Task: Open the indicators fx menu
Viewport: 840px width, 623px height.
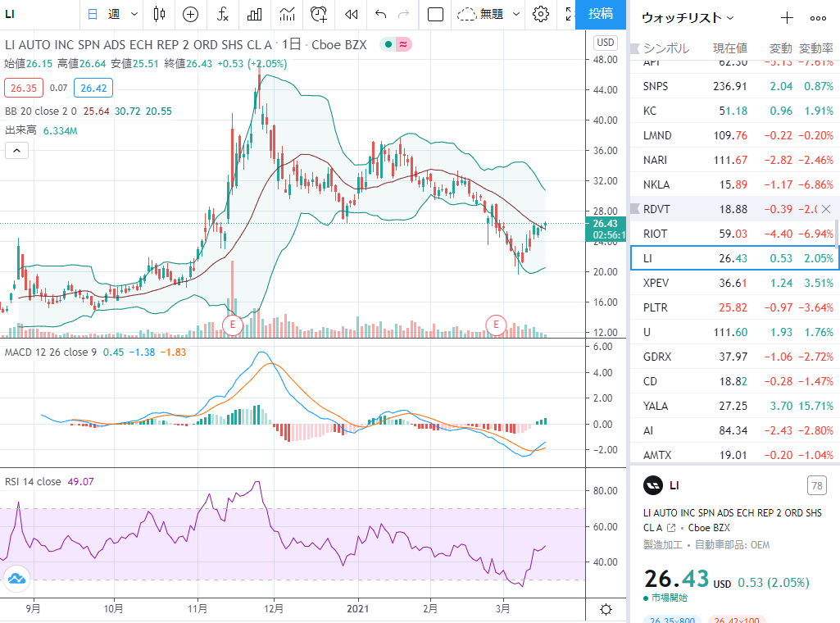Action: [223, 15]
